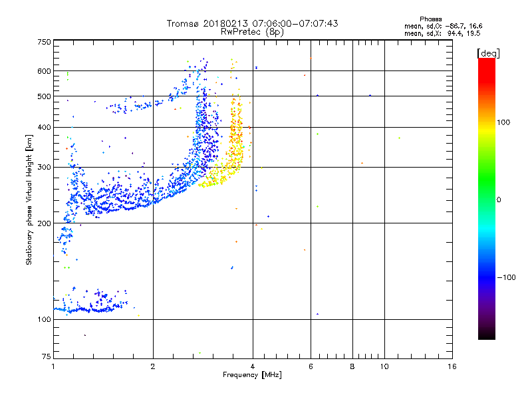Click the y-axis title "Stationary phase Virtual Height [km]"
The width and height of the screenshot is (532, 399).
(29, 199)
